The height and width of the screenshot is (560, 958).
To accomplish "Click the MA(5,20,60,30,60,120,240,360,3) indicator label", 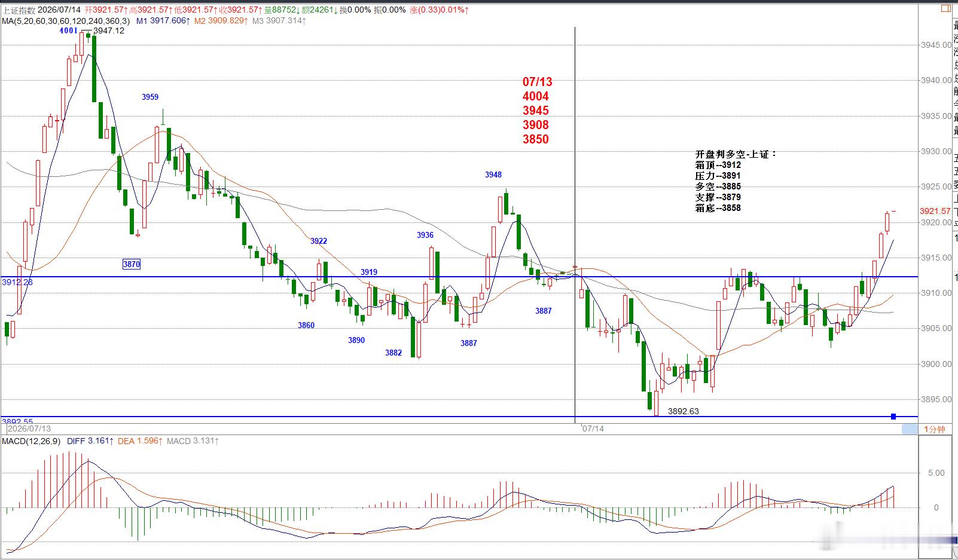I will [65, 20].
